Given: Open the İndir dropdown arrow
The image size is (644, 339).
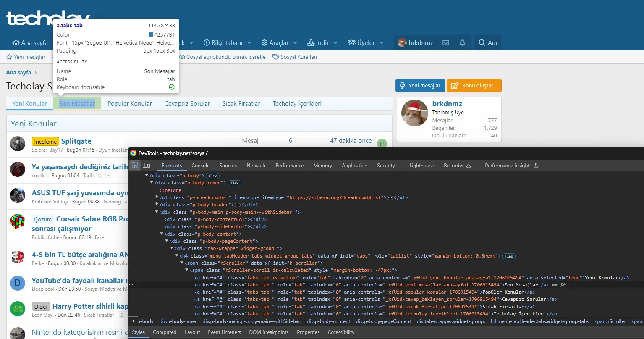Looking at the screenshot, I should (x=335, y=43).
